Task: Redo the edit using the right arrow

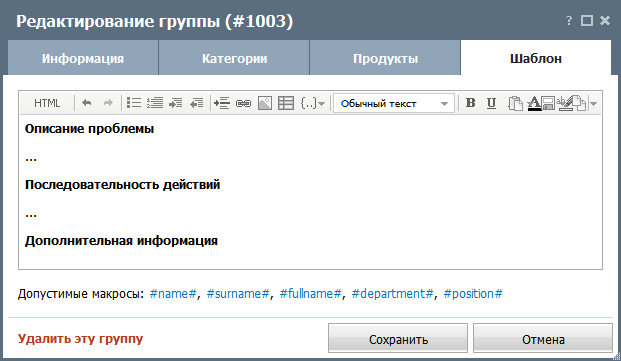Action: (x=108, y=103)
